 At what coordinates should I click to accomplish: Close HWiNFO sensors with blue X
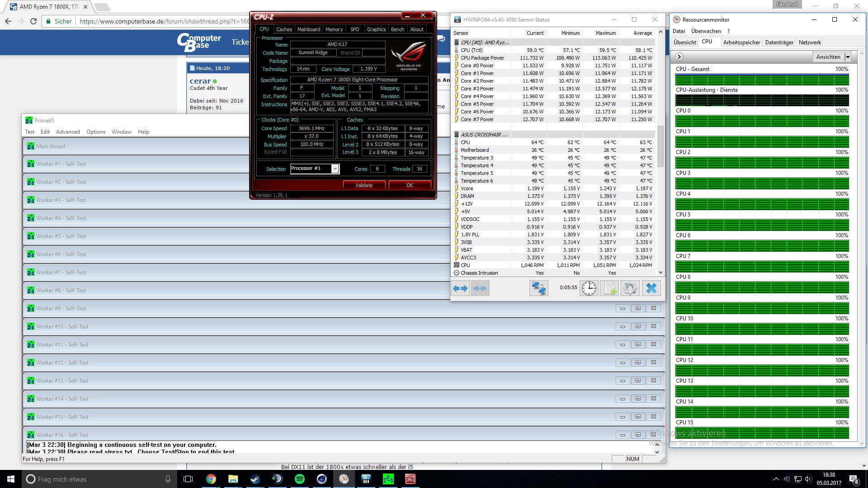[651, 288]
